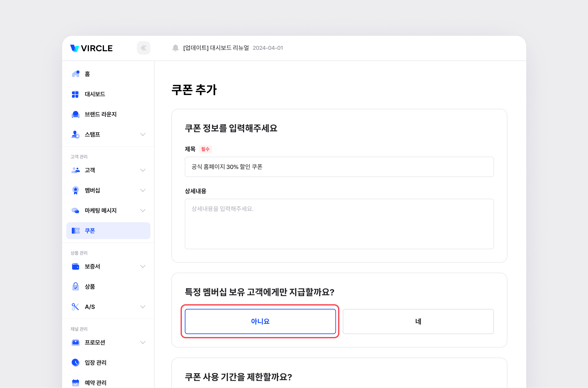Click the 보증서 wallet icon
Screen dimensions: 588x388
click(76, 266)
